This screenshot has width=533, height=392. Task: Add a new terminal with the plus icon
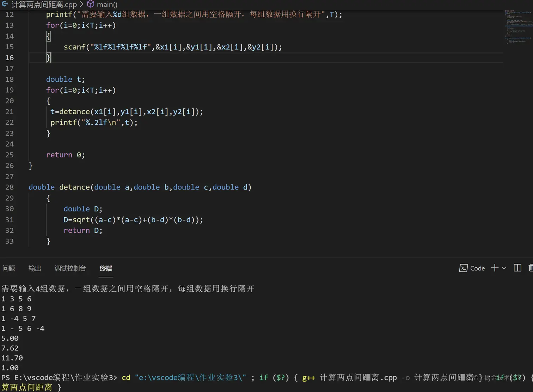tap(495, 268)
